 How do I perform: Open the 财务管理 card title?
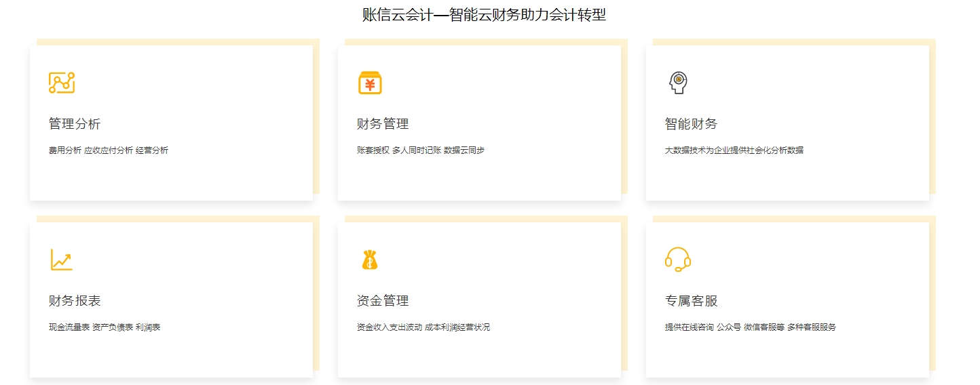(383, 124)
